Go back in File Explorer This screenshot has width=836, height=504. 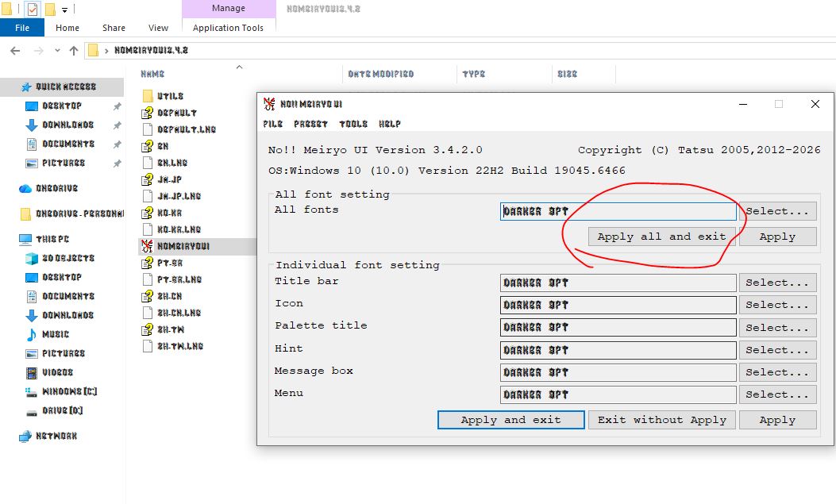[15, 51]
